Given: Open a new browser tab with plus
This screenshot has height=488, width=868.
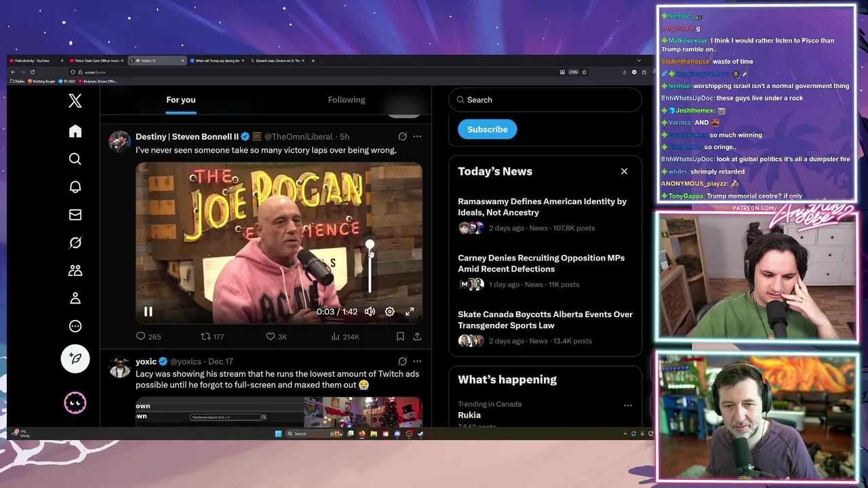Looking at the screenshot, I should tap(313, 60).
